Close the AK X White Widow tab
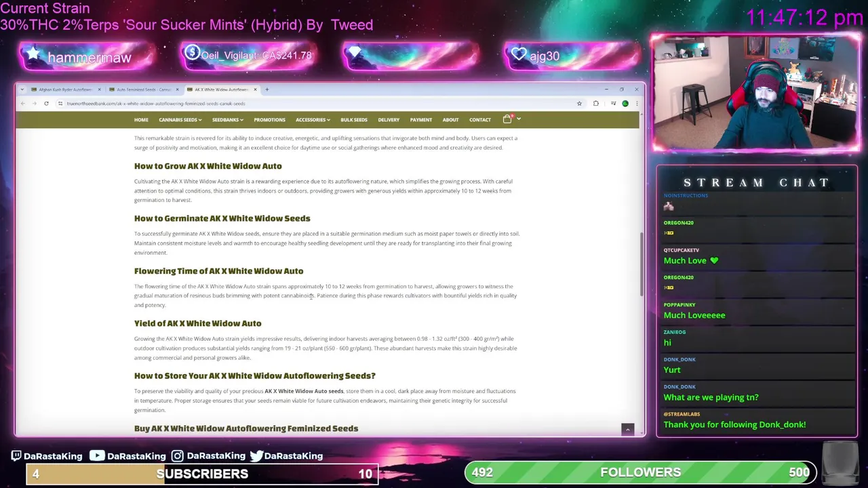The width and height of the screenshot is (868, 488). [x=255, y=89]
